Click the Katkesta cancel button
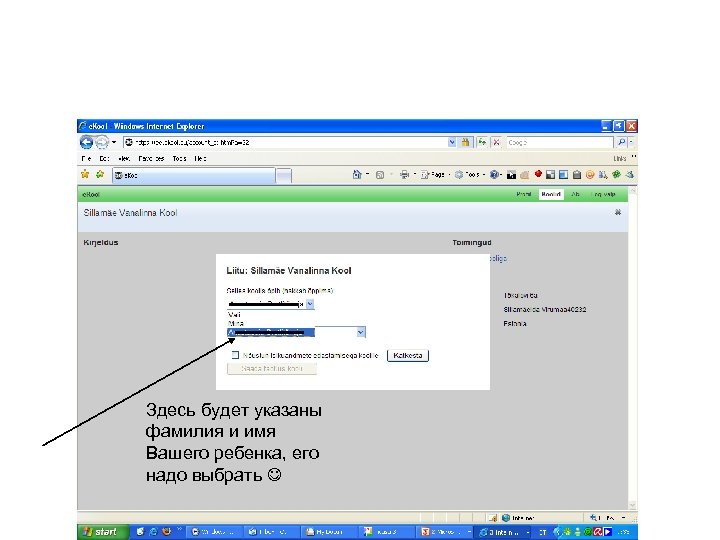 tap(408, 355)
